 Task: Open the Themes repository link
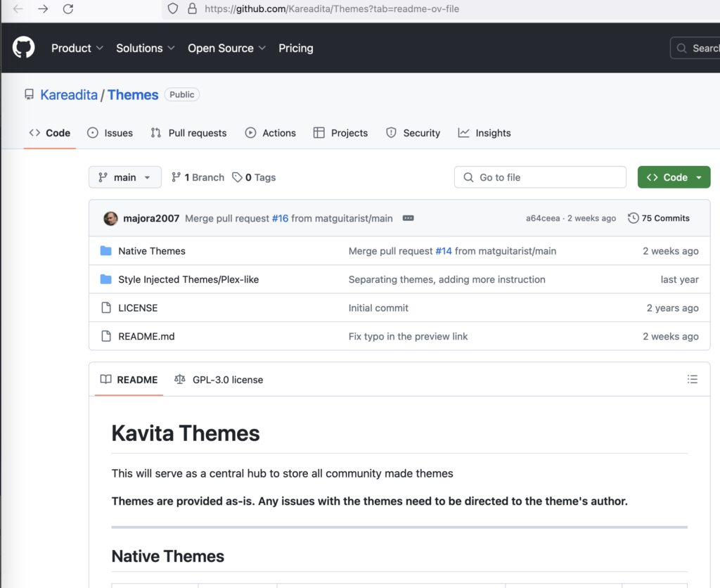click(133, 95)
